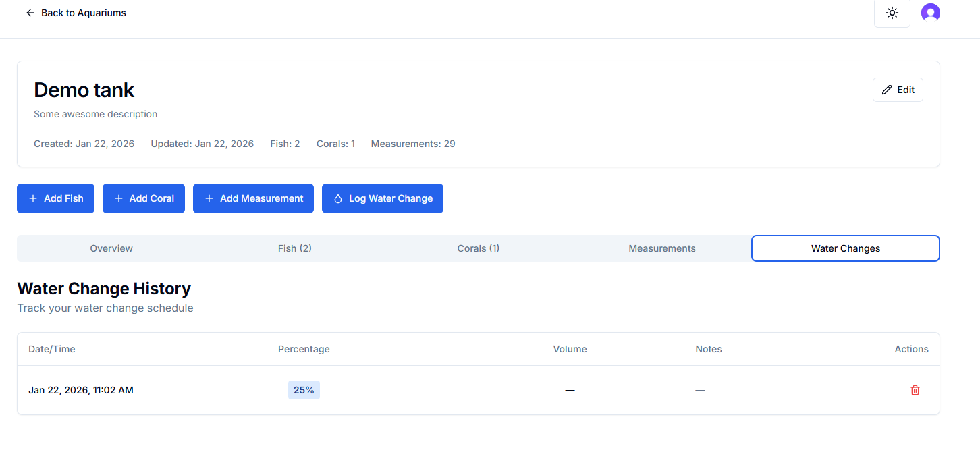
Task: Open the Fish (2) tab
Action: click(x=294, y=248)
